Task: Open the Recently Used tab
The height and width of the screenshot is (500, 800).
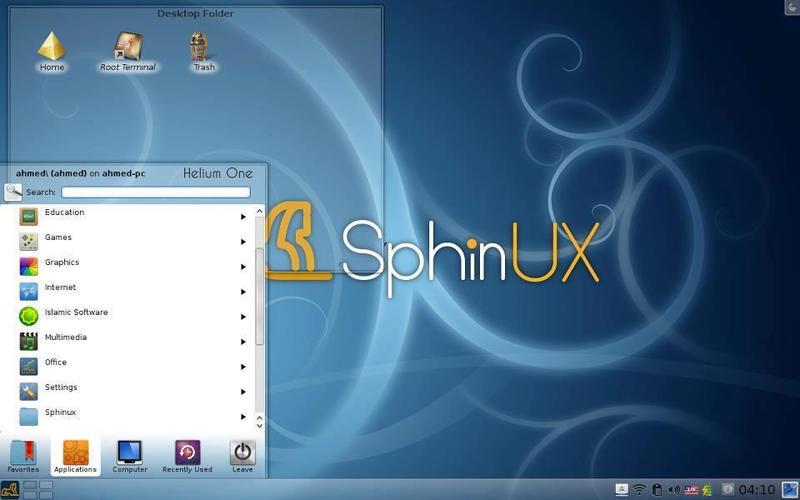Action: point(187,456)
